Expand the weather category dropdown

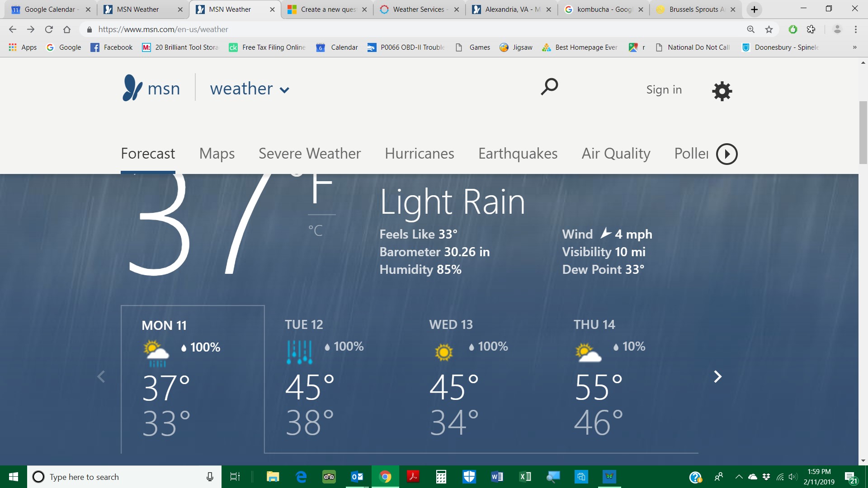[284, 90]
